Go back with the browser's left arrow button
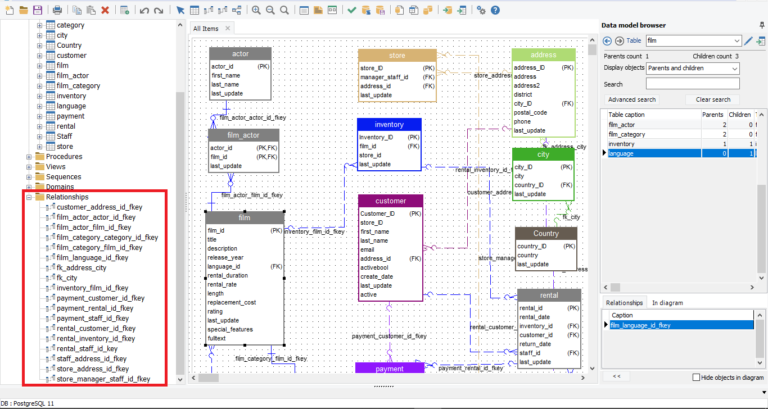This screenshot has width=768, height=409. click(x=607, y=40)
